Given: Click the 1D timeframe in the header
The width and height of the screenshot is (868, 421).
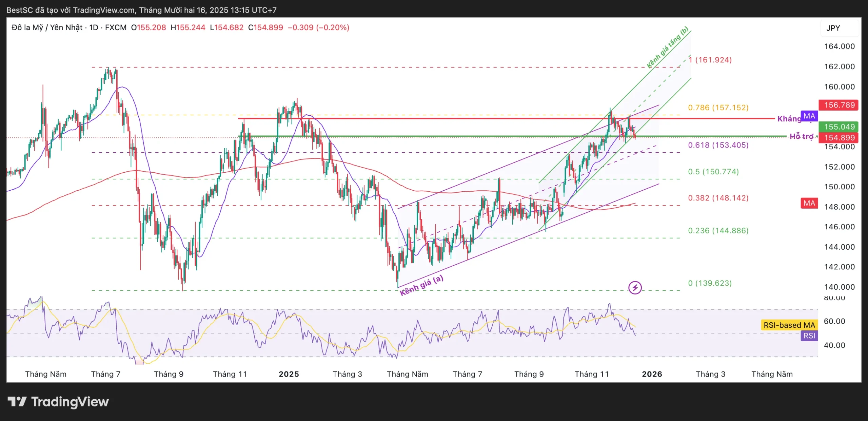Looking at the screenshot, I should [x=94, y=27].
